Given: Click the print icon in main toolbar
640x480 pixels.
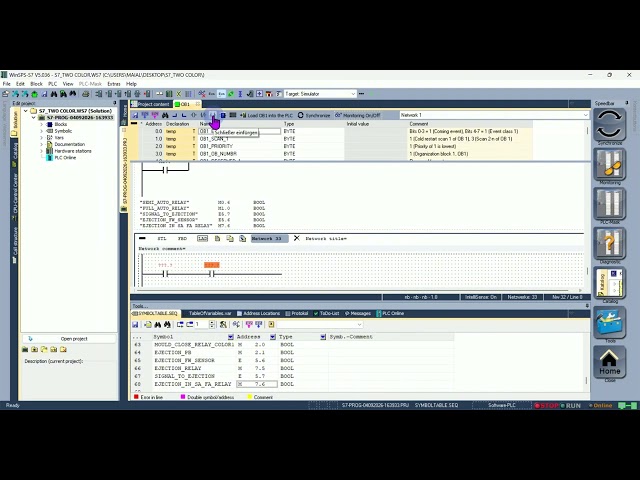Looking at the screenshot, I should (85, 94).
